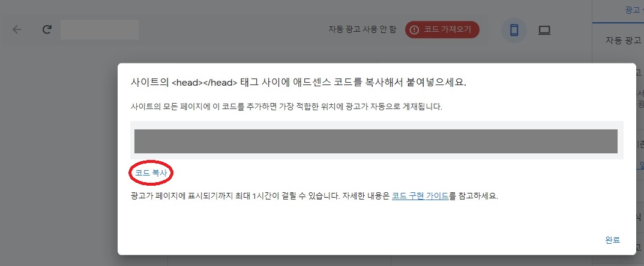Switch to mobile phone preview icon
644x266 pixels.
514,31
